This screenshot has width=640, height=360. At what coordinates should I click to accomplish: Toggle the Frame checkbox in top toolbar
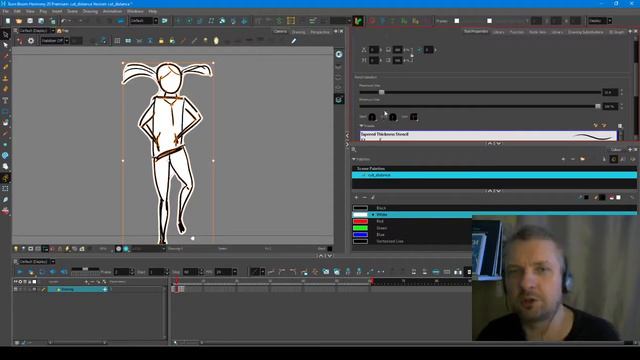[457, 21]
